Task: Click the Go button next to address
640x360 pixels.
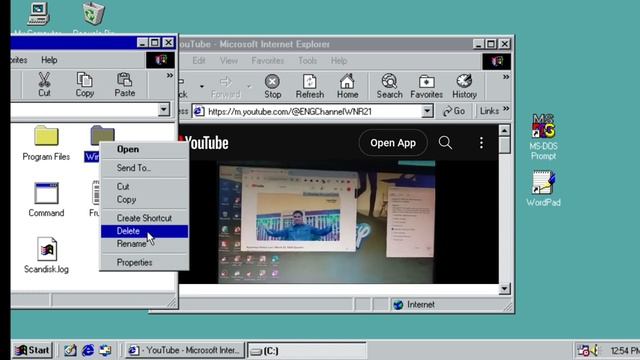Action: (x=454, y=111)
